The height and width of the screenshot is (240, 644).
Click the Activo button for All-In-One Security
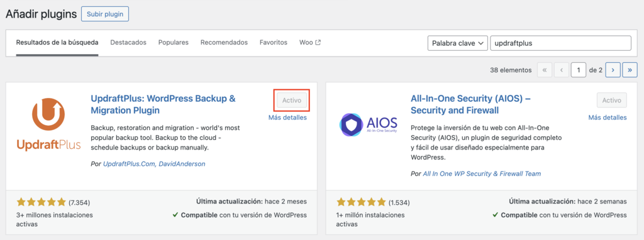click(611, 100)
